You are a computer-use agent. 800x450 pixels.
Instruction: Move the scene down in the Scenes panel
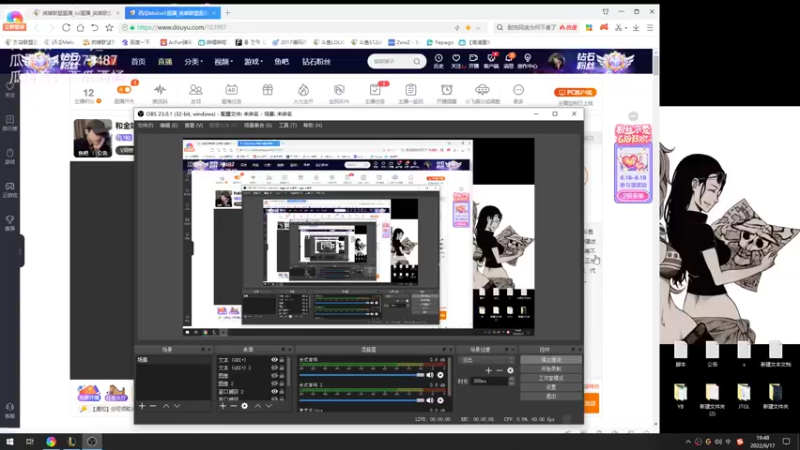tap(177, 406)
